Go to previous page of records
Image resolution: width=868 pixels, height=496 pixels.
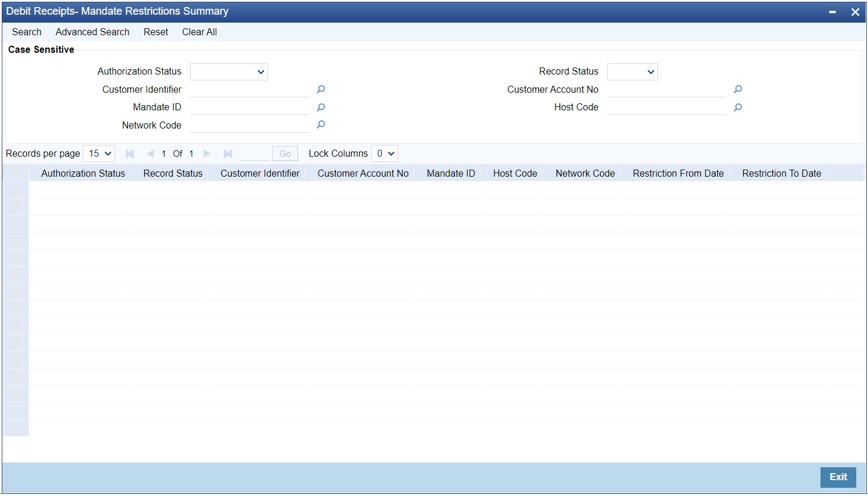150,154
